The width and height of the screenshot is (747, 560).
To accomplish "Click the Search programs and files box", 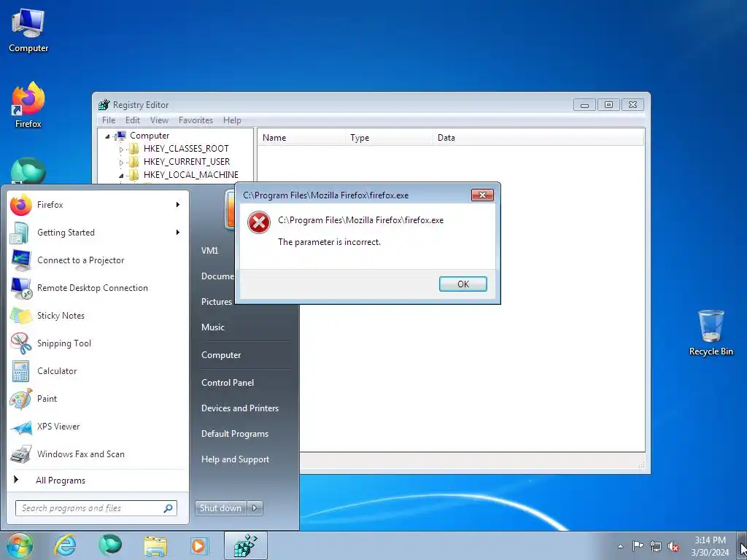I will pyautogui.click(x=96, y=508).
